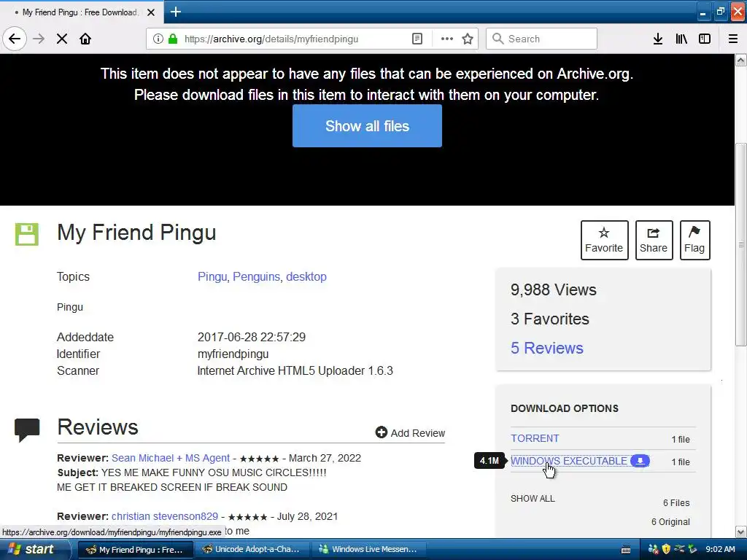Click the date 2017-06-28 22:57:29
This screenshot has height=560, width=747.
point(252,337)
